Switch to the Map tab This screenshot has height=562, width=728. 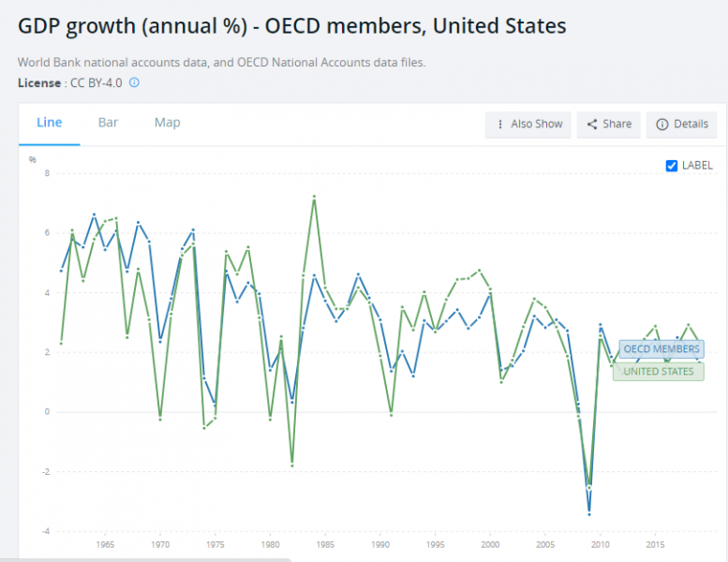click(167, 123)
